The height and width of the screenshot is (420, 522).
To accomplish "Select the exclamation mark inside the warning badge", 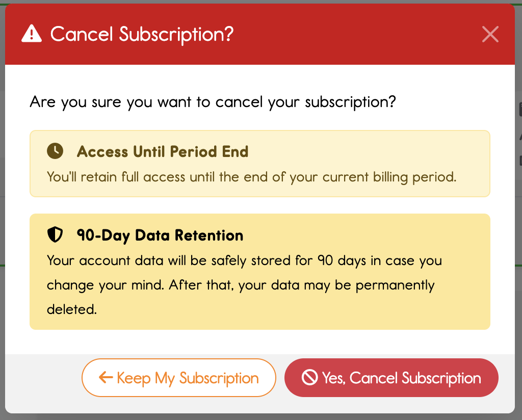I will coord(31,34).
